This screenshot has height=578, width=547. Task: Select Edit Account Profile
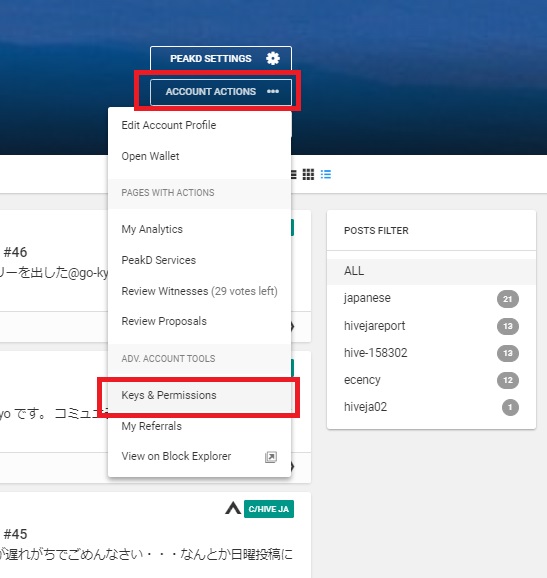click(x=199, y=125)
